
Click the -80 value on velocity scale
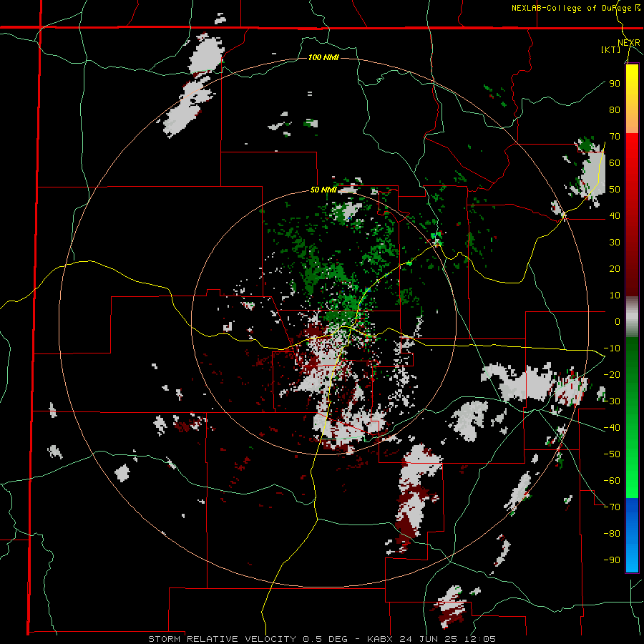coord(612,534)
